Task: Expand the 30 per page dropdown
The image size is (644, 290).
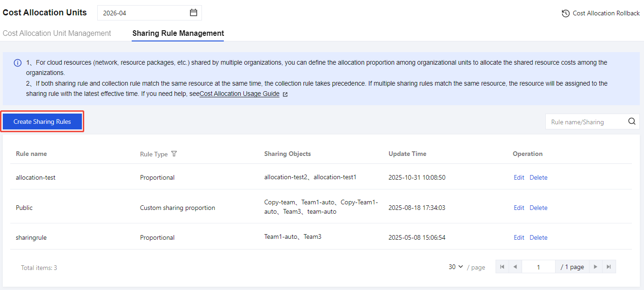Action: 456,267
